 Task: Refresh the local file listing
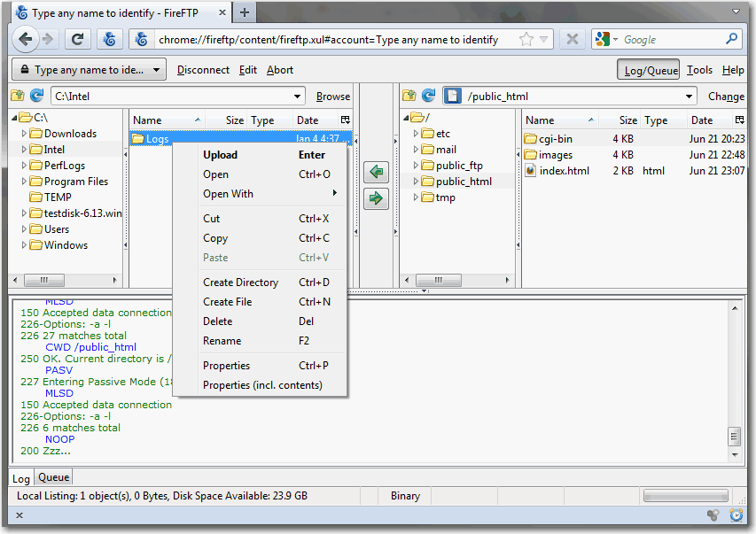coord(37,96)
